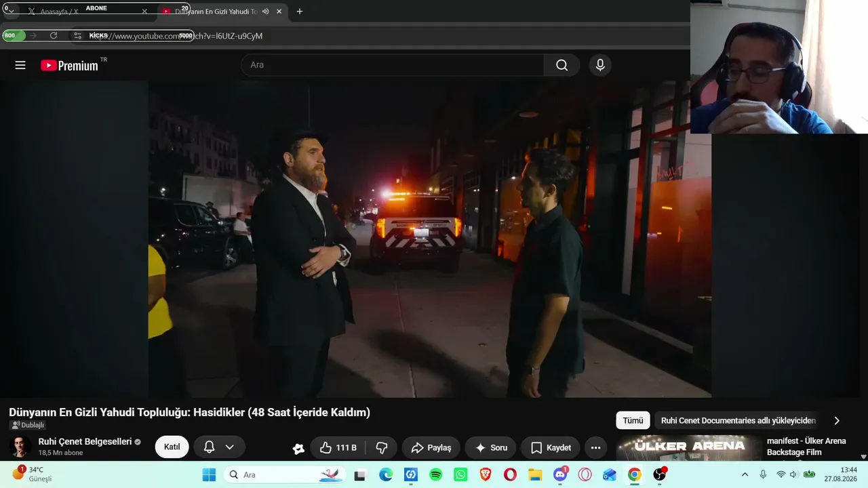The width and height of the screenshot is (868, 488).
Task: Mute the YouTube tab audio speaker icon
Action: point(265,12)
